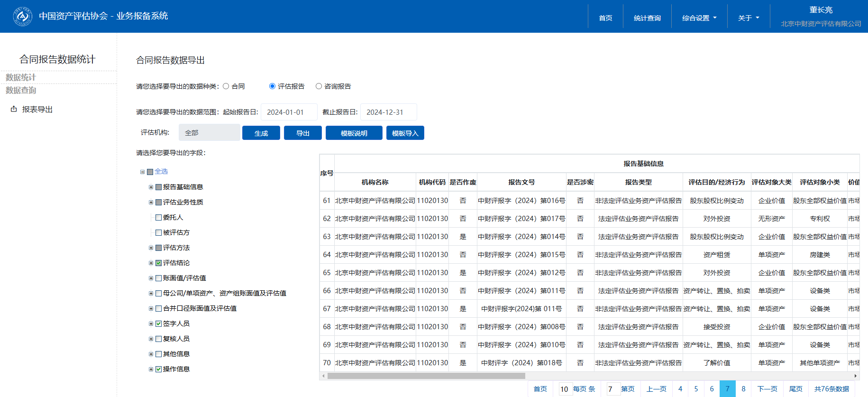
Task: Open the 综合设置 dropdown menu
Action: (699, 18)
